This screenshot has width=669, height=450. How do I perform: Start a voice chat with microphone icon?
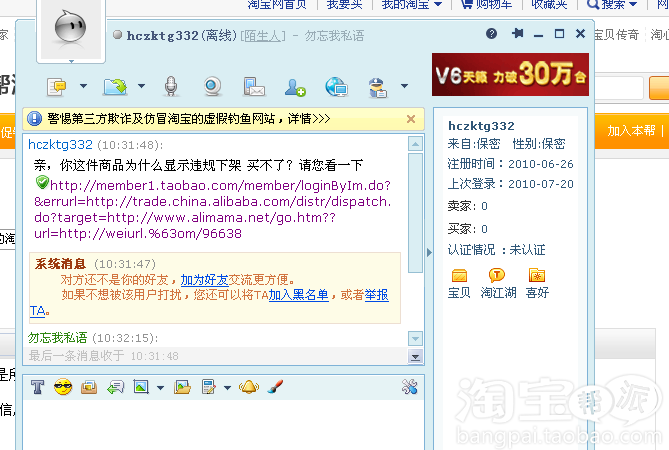coord(171,86)
